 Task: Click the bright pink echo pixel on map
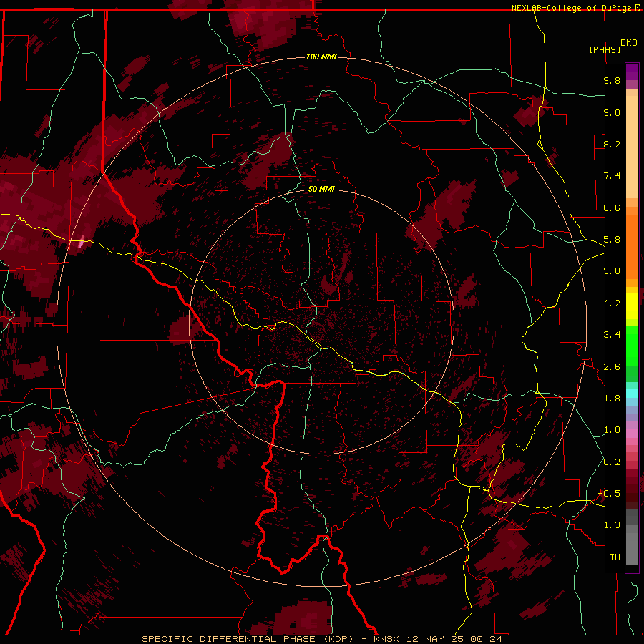tap(81, 243)
